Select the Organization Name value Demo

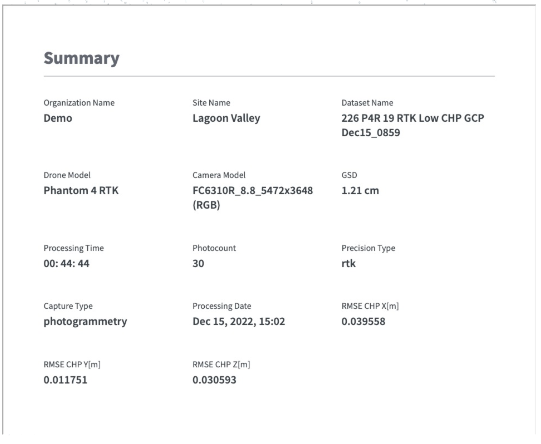click(x=58, y=118)
